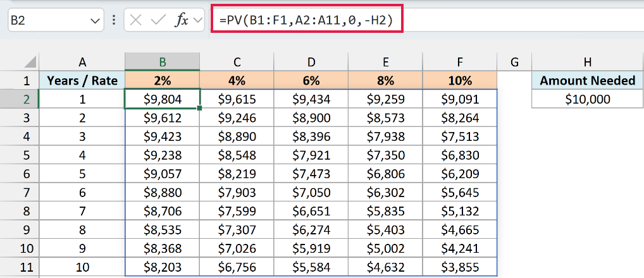644x278 pixels.
Task: Select column D header
Action: coord(311,62)
